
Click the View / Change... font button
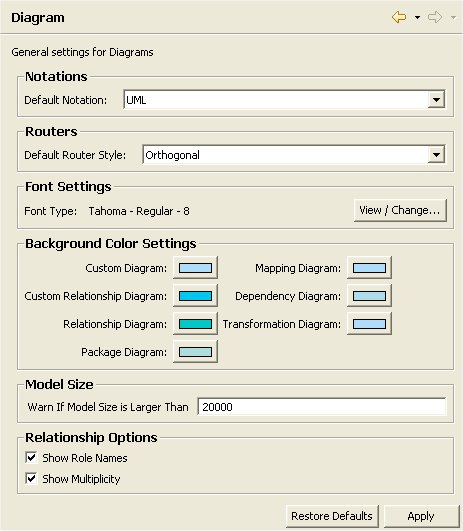400,210
